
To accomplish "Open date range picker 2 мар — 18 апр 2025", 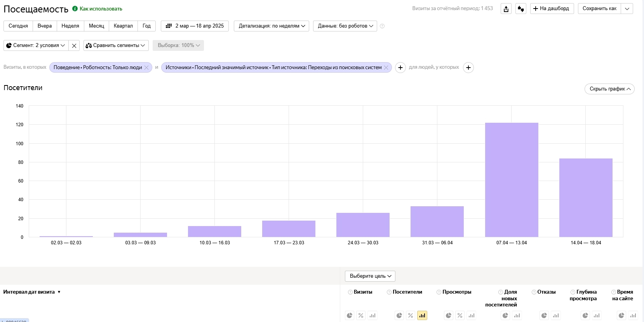I will 195,26.
